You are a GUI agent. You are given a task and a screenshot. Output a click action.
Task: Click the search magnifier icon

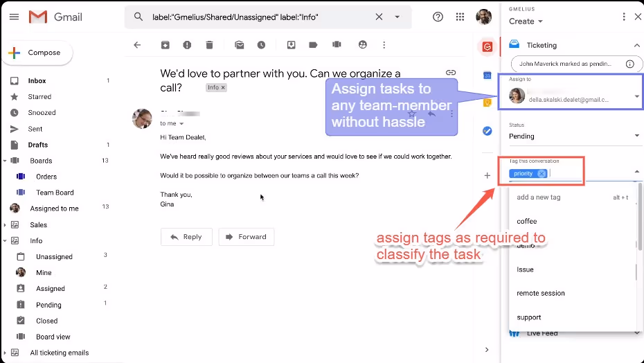pos(138,17)
